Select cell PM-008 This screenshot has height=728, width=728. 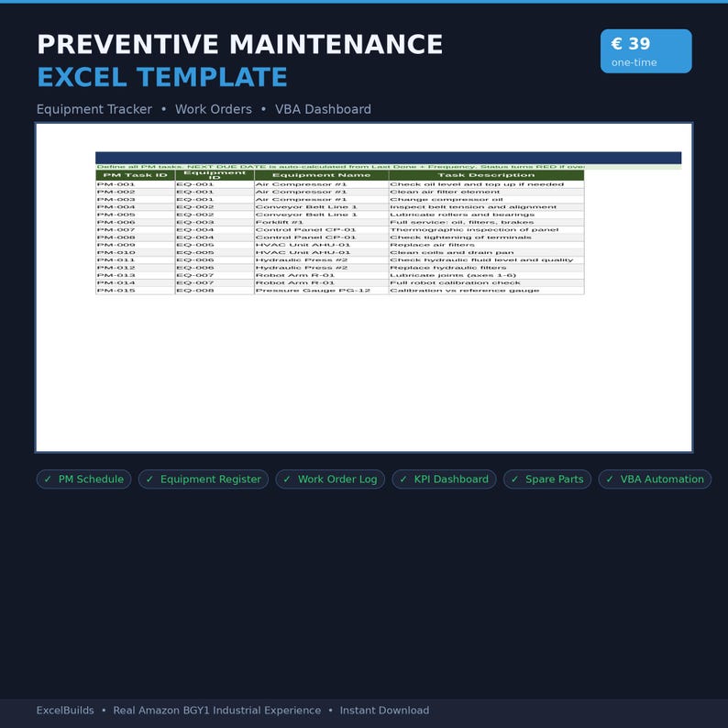coord(135,237)
